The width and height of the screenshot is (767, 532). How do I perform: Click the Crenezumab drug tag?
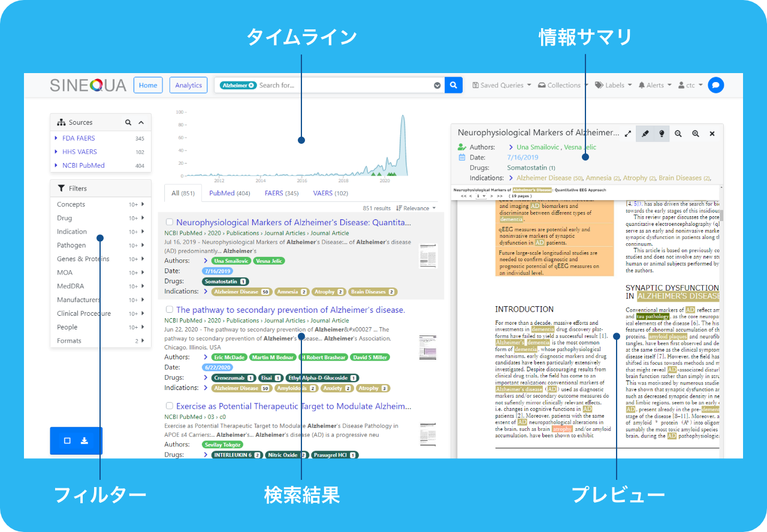(234, 377)
